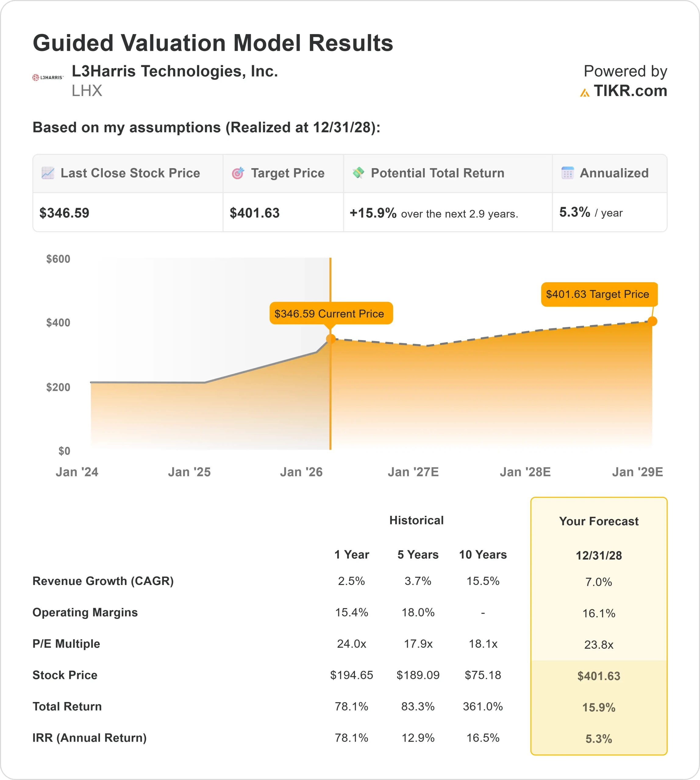Select the forecast Stock Price value $401.63
This screenshot has width=700, height=780.
click(x=599, y=676)
